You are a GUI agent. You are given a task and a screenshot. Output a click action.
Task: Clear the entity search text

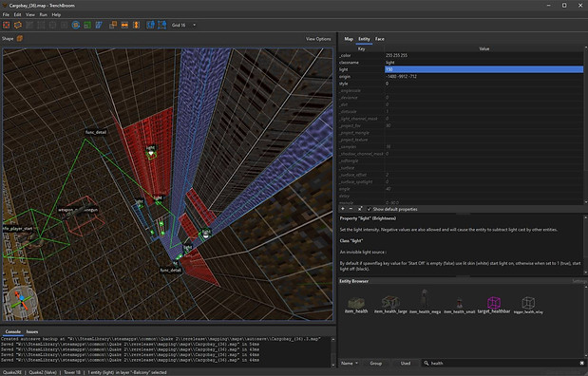(582, 363)
